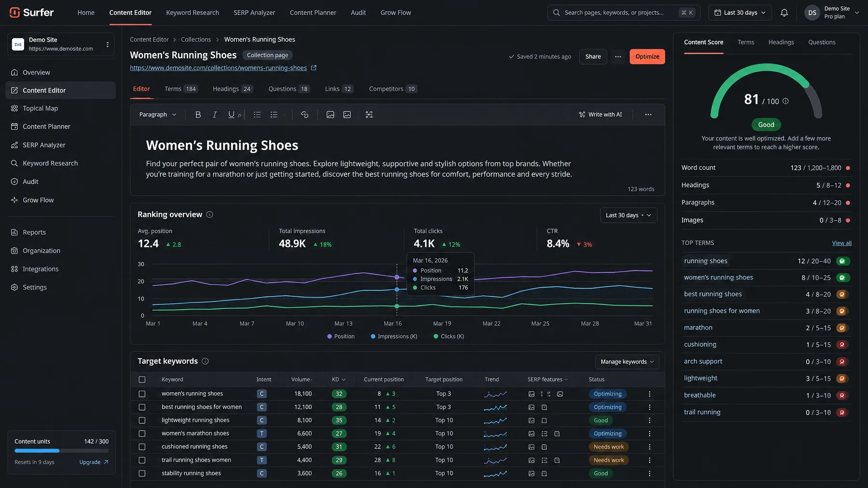Viewport: 868px width, 488px height.
Task: Click the expand fullscreen editor icon
Action: (369, 115)
